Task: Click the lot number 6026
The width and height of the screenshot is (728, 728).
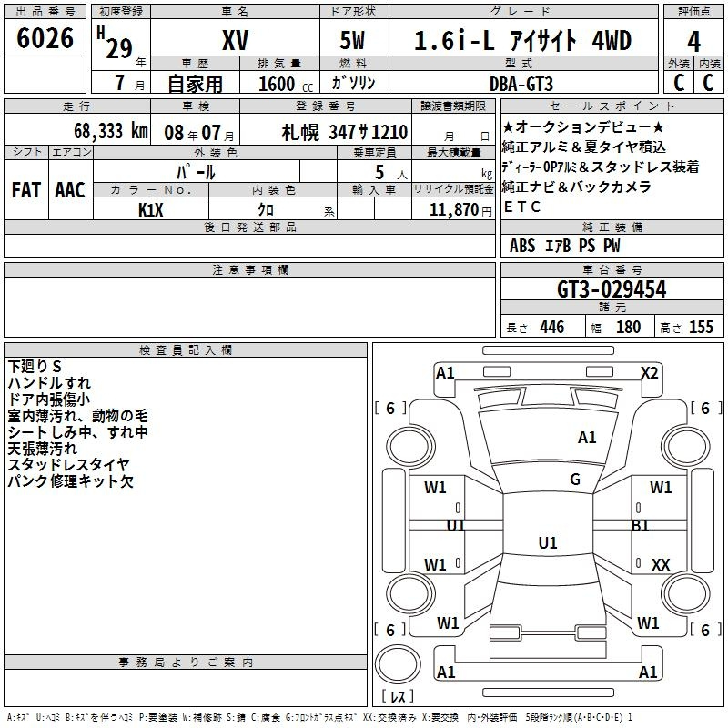Action: pos(45,40)
